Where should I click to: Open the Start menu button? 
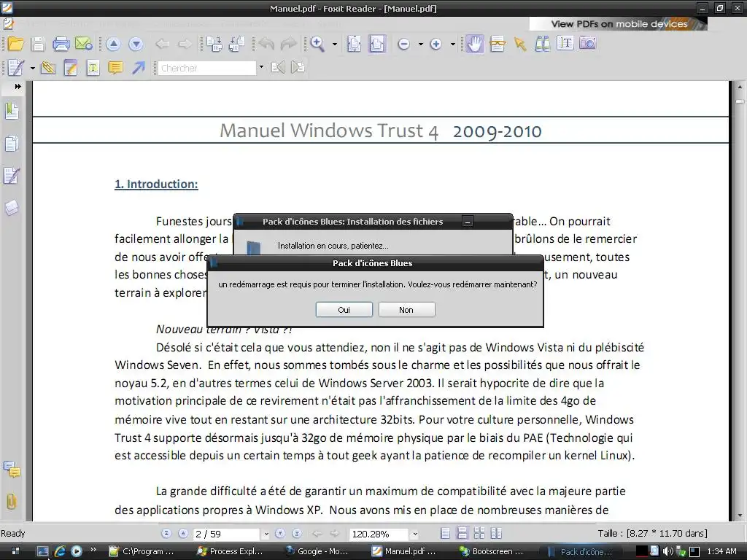[x=15, y=551]
